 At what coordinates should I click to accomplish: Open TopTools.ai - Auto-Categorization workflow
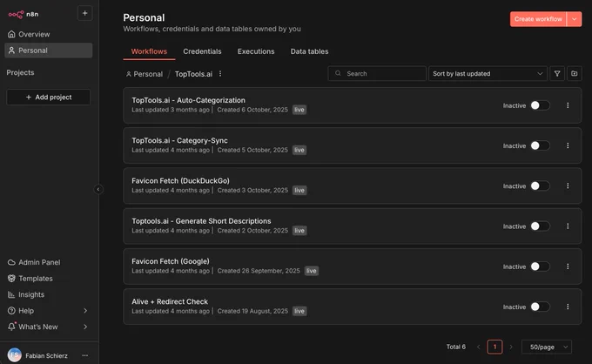pos(188,100)
